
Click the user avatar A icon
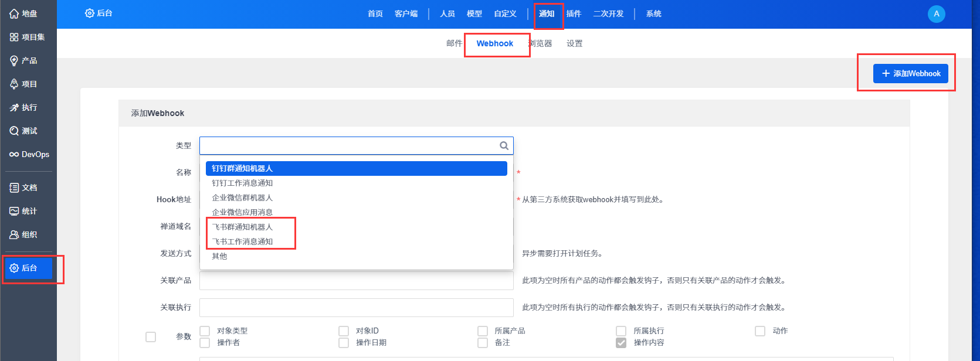(936, 13)
